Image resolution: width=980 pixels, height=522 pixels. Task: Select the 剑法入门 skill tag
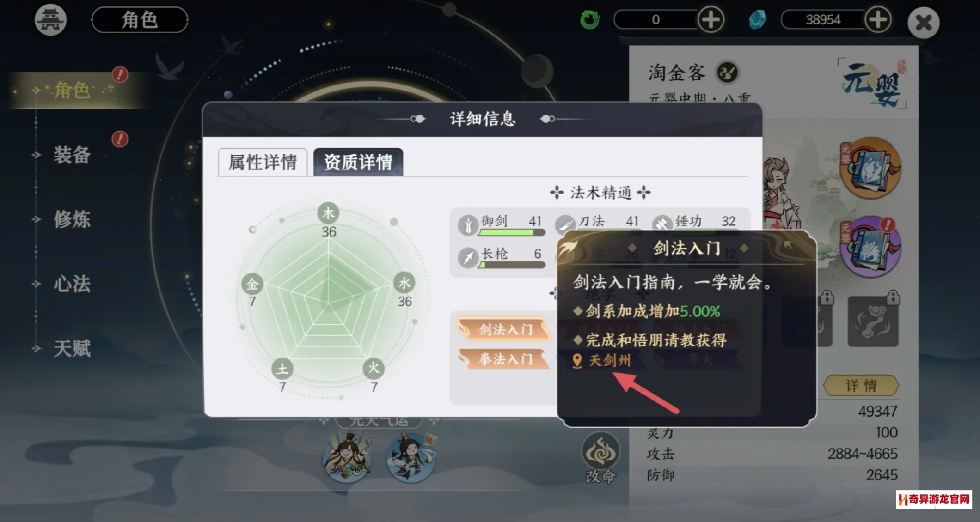tap(504, 329)
